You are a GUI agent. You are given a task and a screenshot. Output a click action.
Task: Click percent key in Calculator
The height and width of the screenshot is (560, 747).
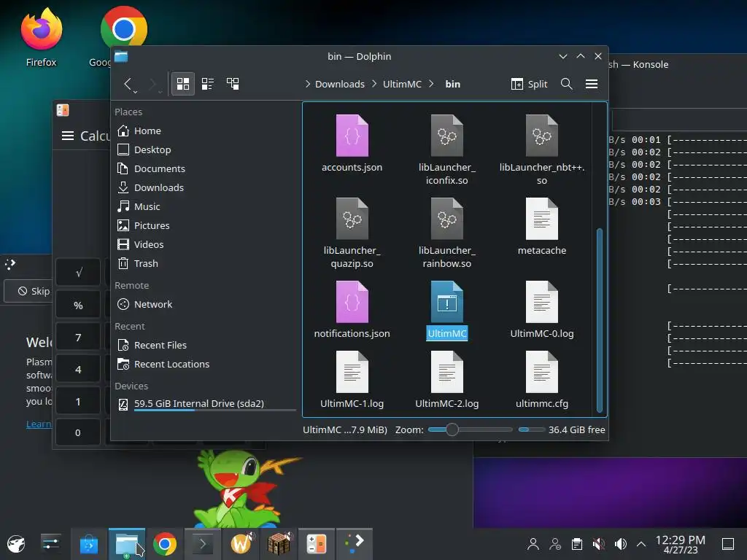click(x=78, y=305)
